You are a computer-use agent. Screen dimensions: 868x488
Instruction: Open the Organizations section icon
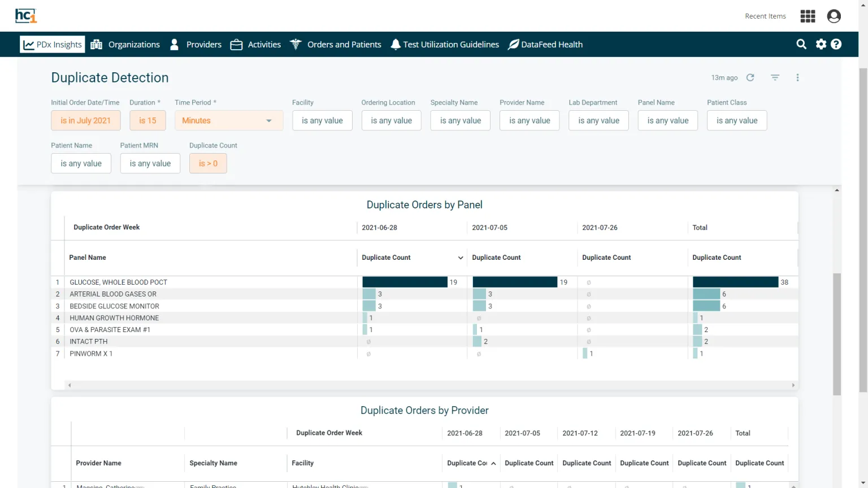coord(96,44)
